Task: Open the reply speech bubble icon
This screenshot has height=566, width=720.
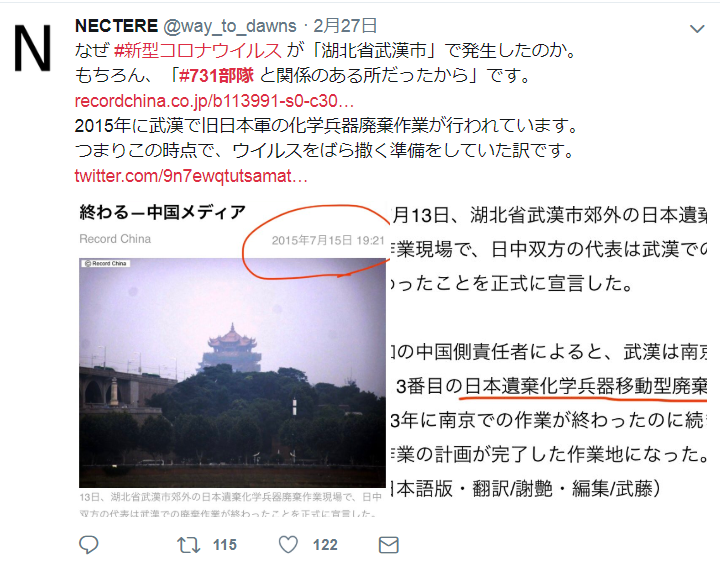Action: tap(89, 545)
